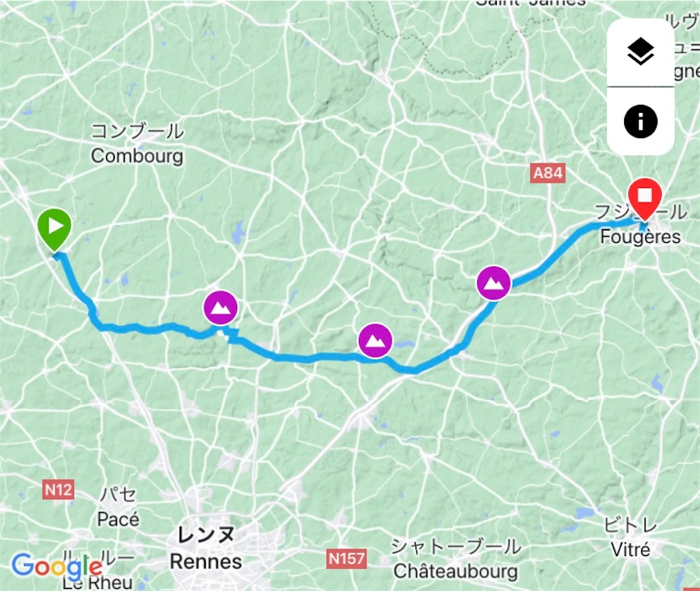
Task: Click the Le Rheu town label
Action: 97,582
